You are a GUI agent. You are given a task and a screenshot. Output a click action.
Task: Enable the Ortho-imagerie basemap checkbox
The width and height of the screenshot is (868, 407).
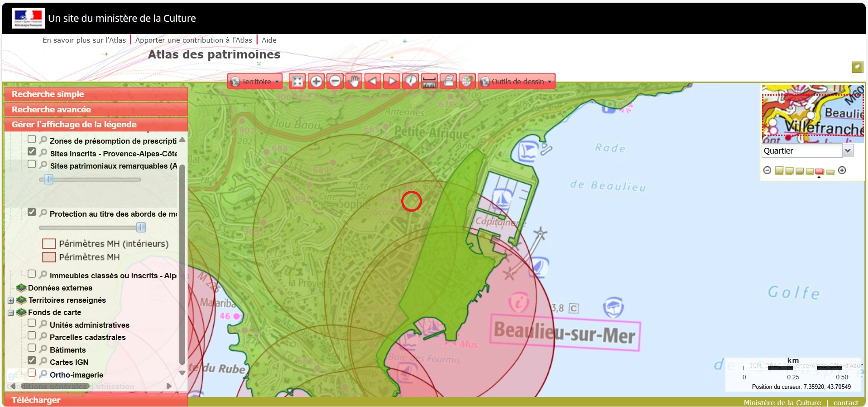(32, 373)
